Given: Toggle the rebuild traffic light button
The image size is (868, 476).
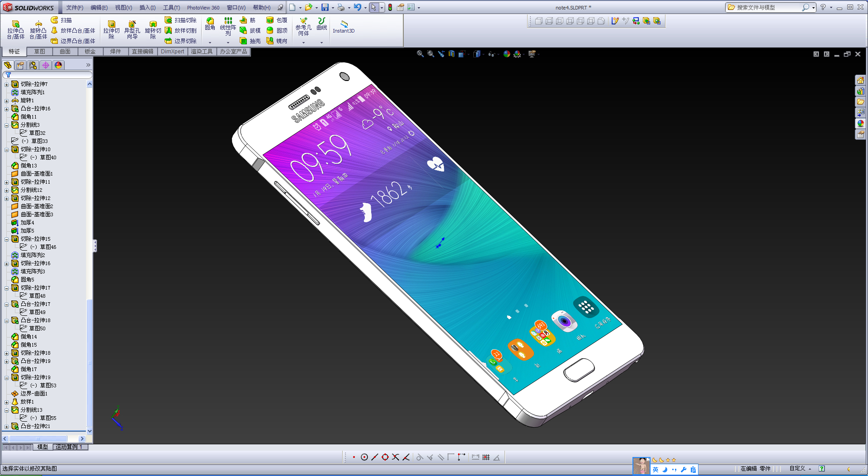Looking at the screenshot, I should (x=390, y=7).
